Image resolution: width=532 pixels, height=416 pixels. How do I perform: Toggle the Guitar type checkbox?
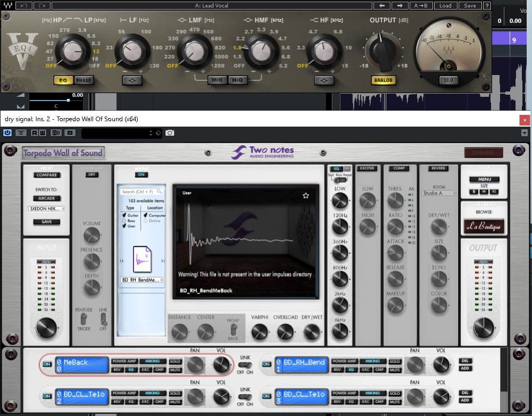124,215
